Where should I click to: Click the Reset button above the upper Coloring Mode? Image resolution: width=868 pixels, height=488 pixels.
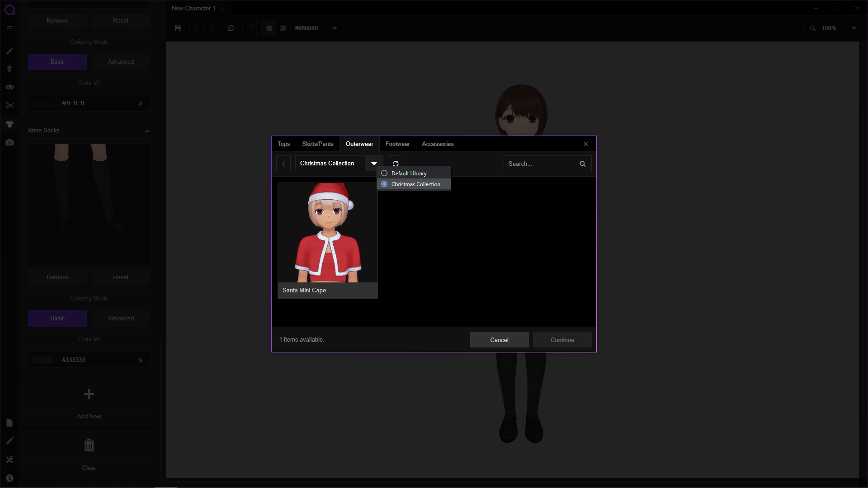pos(121,20)
